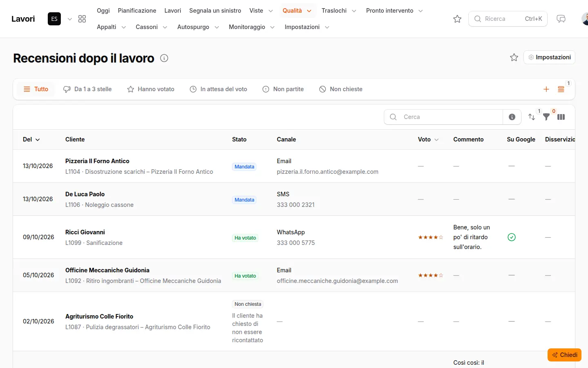This screenshot has width=588, height=368.
Task: Click Mandata status for Pizzeria Il Forno Antico
Action: coord(244,166)
